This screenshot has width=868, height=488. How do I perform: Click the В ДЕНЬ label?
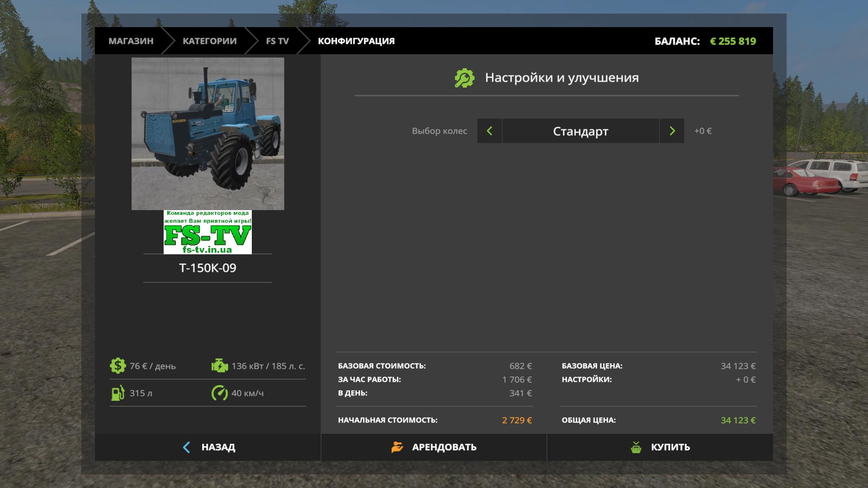353,393
